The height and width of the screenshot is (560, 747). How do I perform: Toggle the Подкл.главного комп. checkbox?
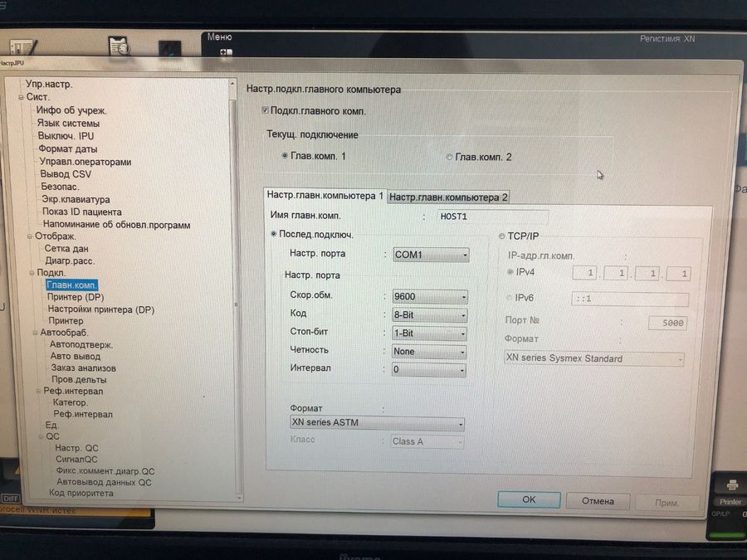[x=265, y=110]
